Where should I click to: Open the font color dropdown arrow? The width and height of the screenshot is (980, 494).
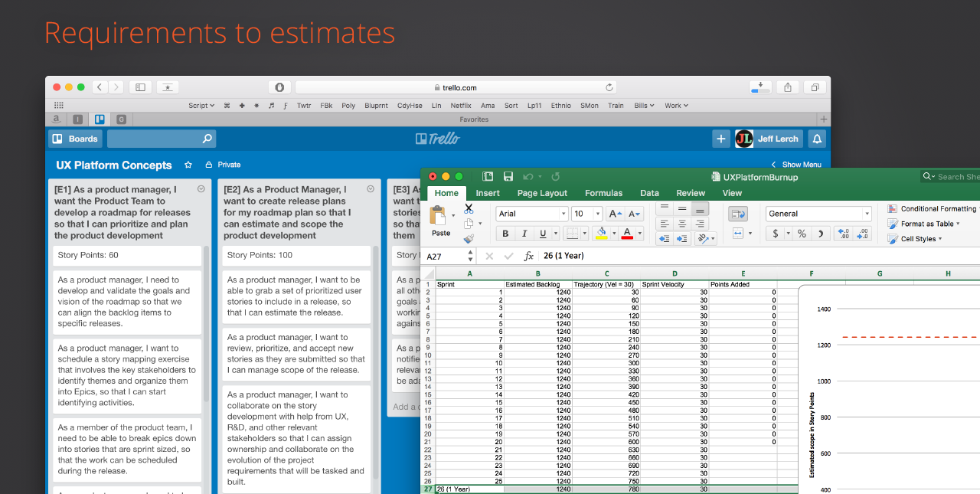click(639, 234)
